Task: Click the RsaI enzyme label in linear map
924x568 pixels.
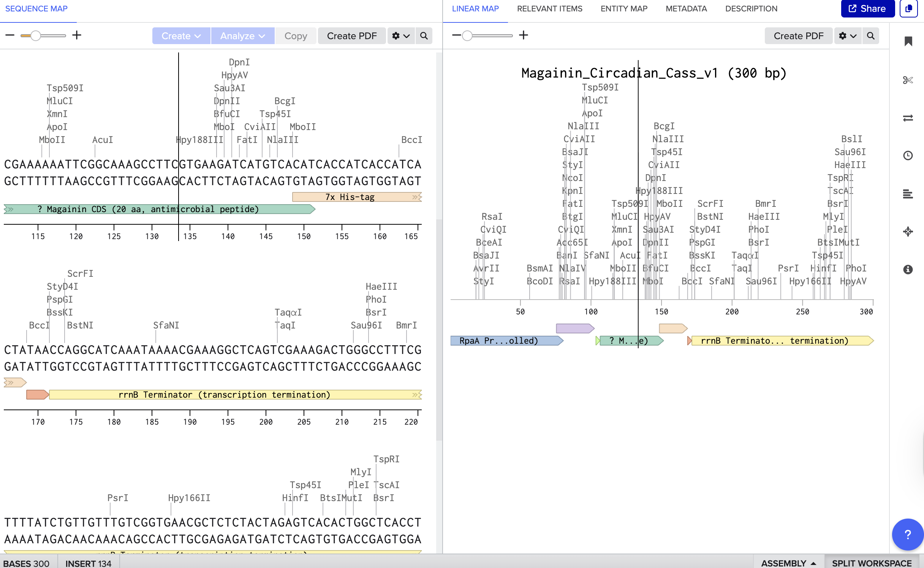Action: click(x=492, y=217)
